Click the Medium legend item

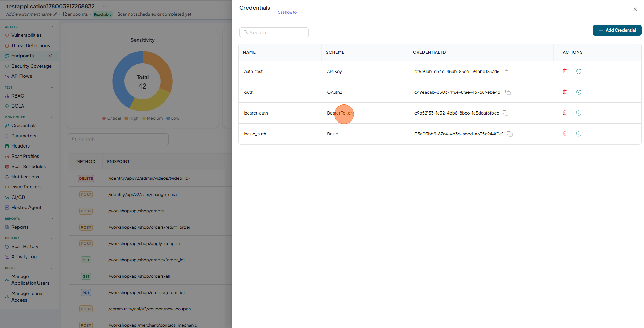pyautogui.click(x=152, y=118)
